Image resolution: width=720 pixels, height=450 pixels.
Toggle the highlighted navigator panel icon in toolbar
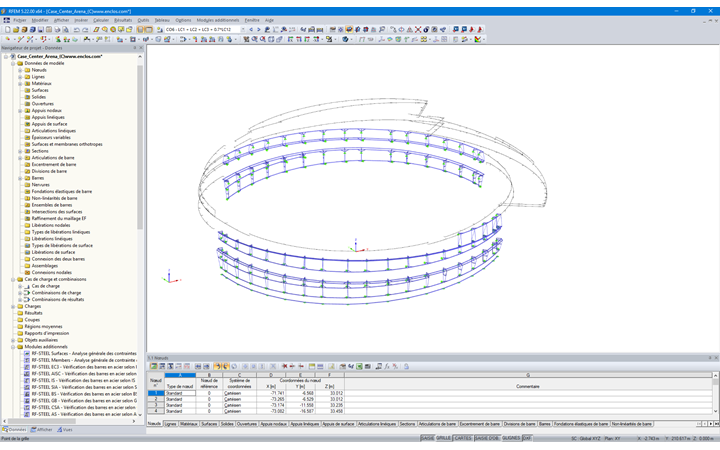pos(141,29)
